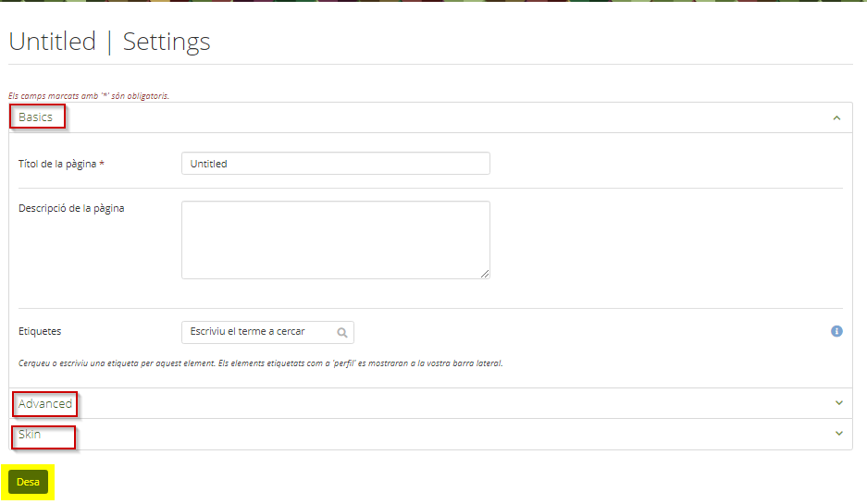
Task: Click the description textarea resize handle
Action: pyautogui.click(x=484, y=274)
